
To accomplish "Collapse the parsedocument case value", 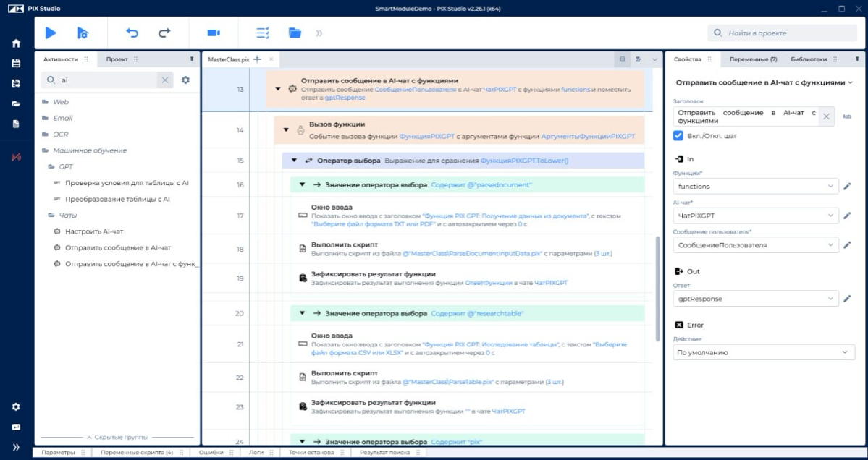I will [303, 184].
